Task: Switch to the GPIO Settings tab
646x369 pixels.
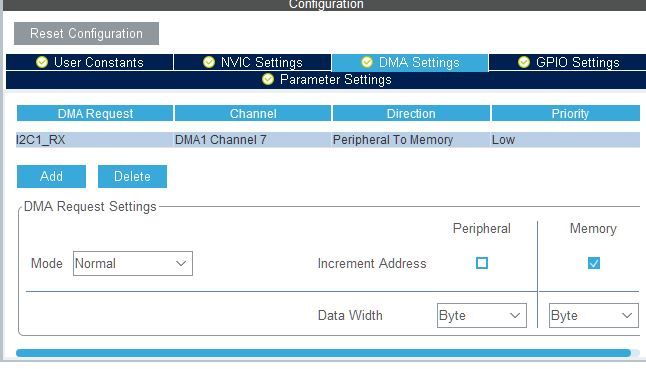Action: click(x=567, y=62)
